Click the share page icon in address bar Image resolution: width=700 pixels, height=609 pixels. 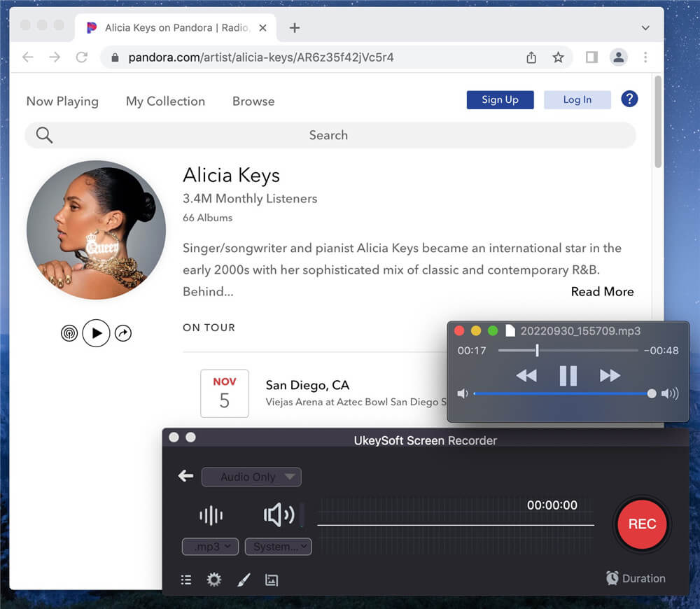tap(531, 57)
